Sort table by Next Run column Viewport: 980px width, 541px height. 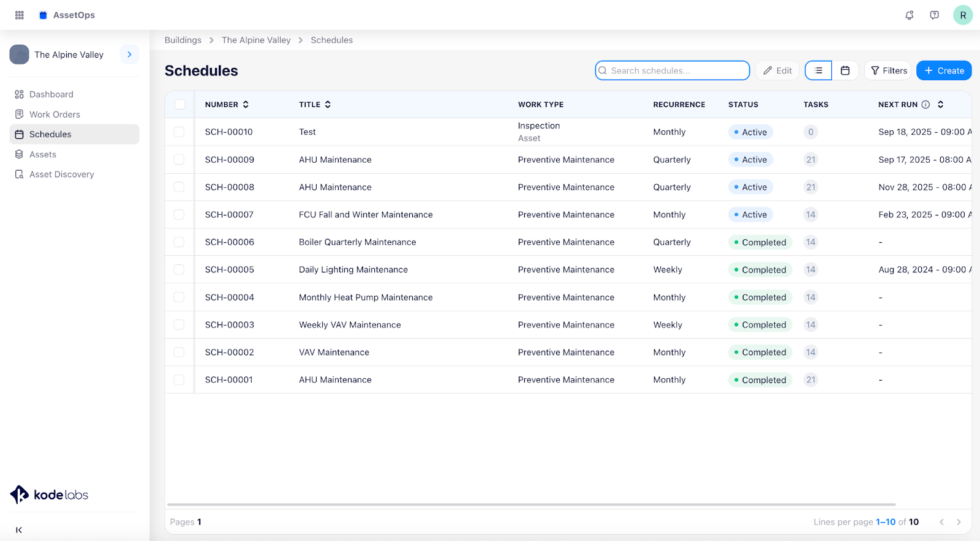[x=940, y=105]
